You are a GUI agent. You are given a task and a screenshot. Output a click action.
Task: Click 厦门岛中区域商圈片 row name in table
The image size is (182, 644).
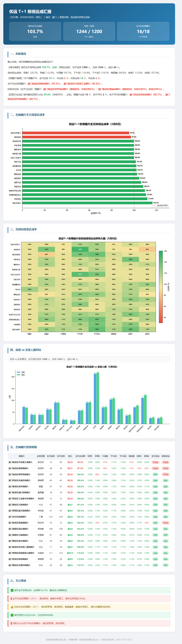(18, 517)
